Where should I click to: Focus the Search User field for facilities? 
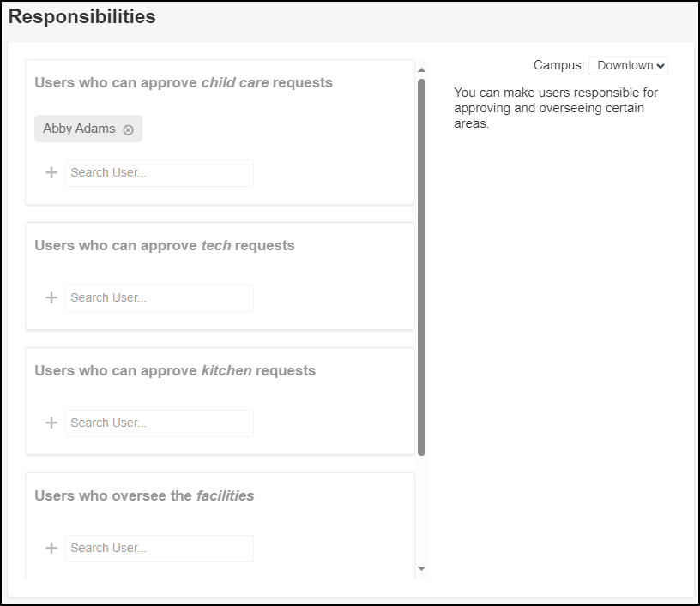160,548
